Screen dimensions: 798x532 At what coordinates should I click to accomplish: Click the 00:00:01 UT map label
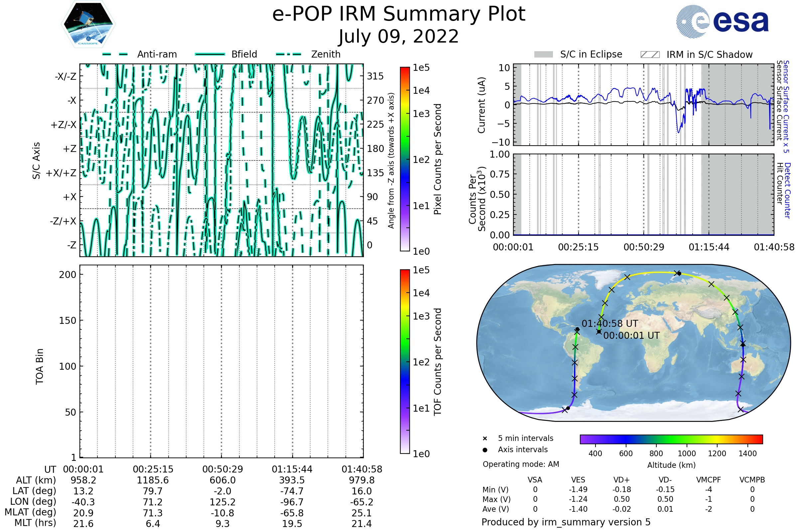pyautogui.click(x=631, y=335)
